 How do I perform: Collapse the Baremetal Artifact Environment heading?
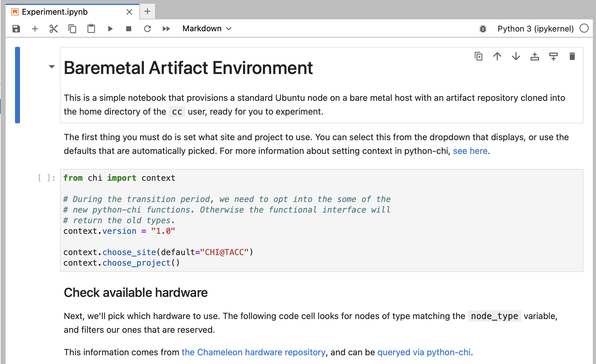pyautogui.click(x=52, y=66)
